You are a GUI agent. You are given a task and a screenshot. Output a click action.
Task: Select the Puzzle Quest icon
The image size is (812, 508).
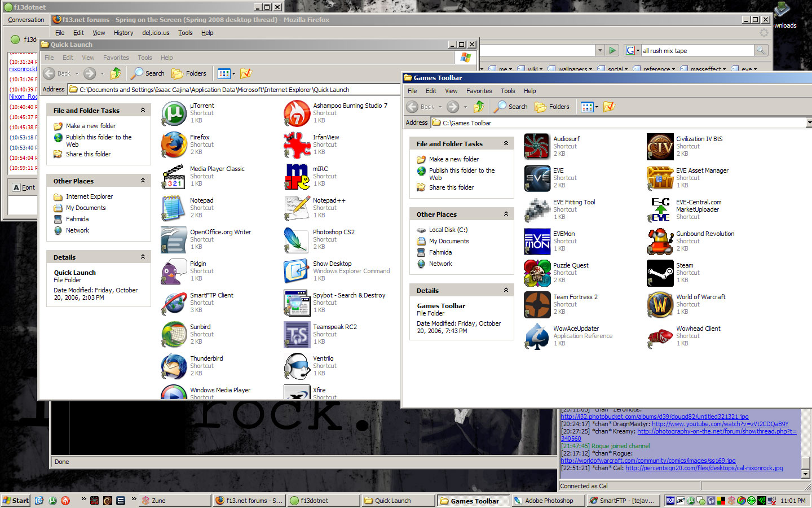click(537, 273)
